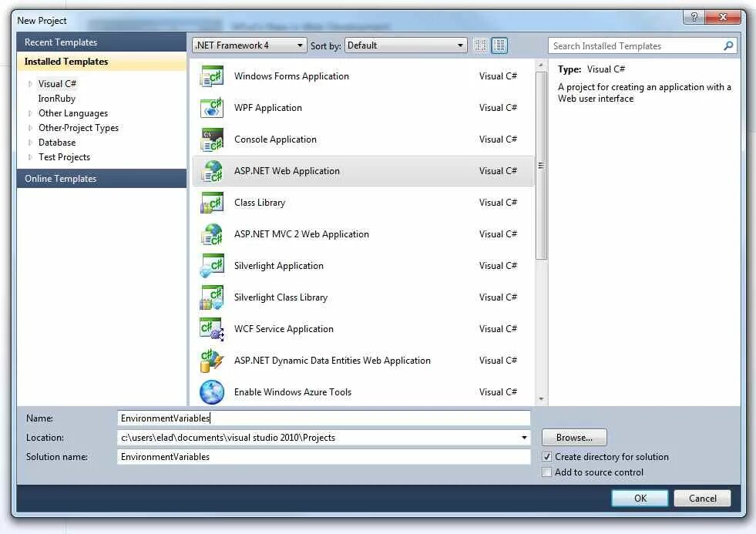Expand the Other Languages tree node
Image resolution: width=756 pixels, height=534 pixels.
click(30, 113)
